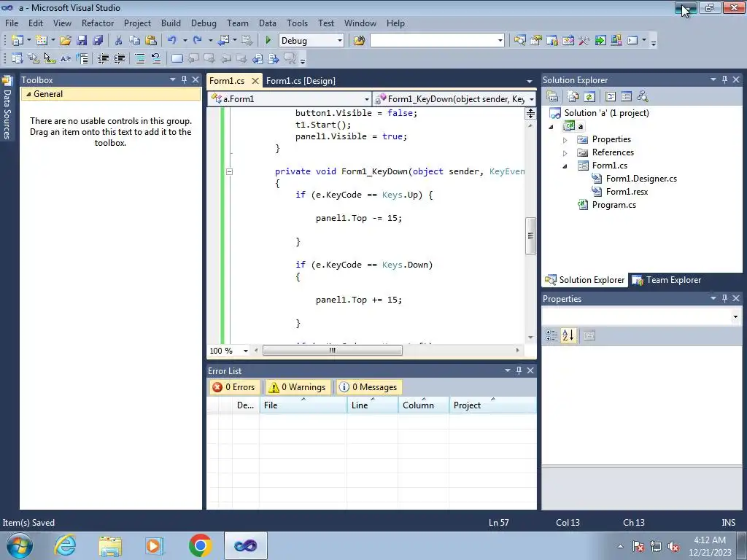Switch to the Team Explorer tab
Screen dimensions: 747x560
(667, 280)
